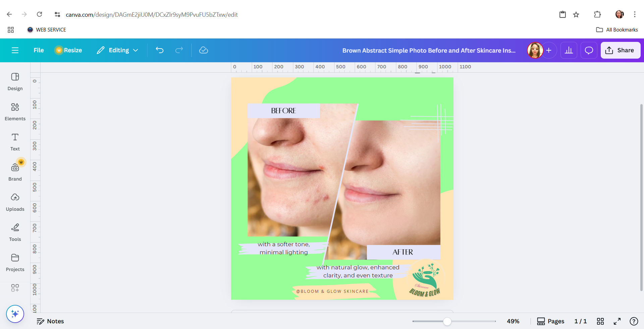Open browser extensions puzzle icon
This screenshot has width=644, height=329.
pos(597,14)
